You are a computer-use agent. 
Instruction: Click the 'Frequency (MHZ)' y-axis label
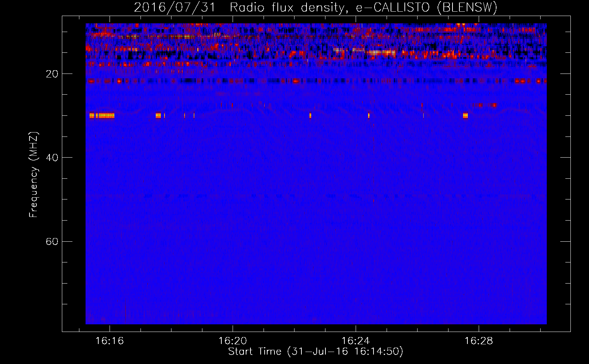pyautogui.click(x=33, y=175)
